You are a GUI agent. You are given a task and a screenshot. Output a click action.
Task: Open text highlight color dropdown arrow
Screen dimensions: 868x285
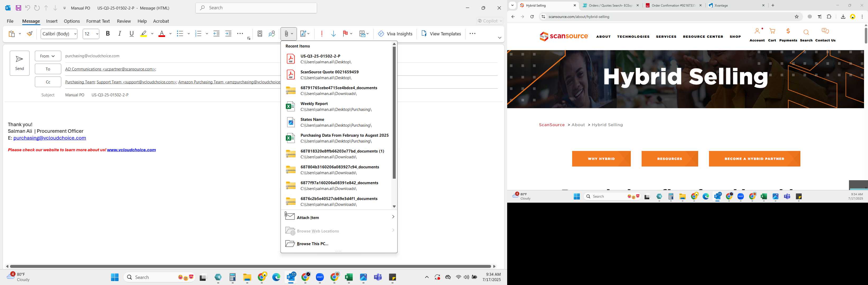point(152,34)
